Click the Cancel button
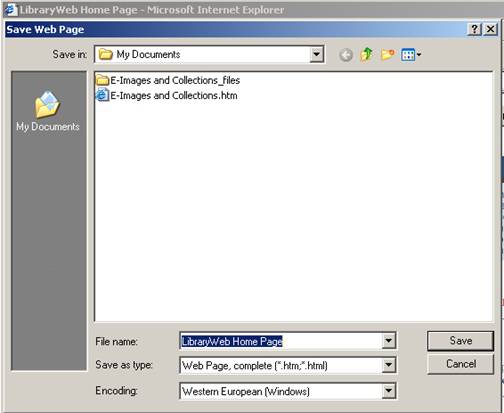Viewport: 504px width, 413px height. [x=460, y=364]
